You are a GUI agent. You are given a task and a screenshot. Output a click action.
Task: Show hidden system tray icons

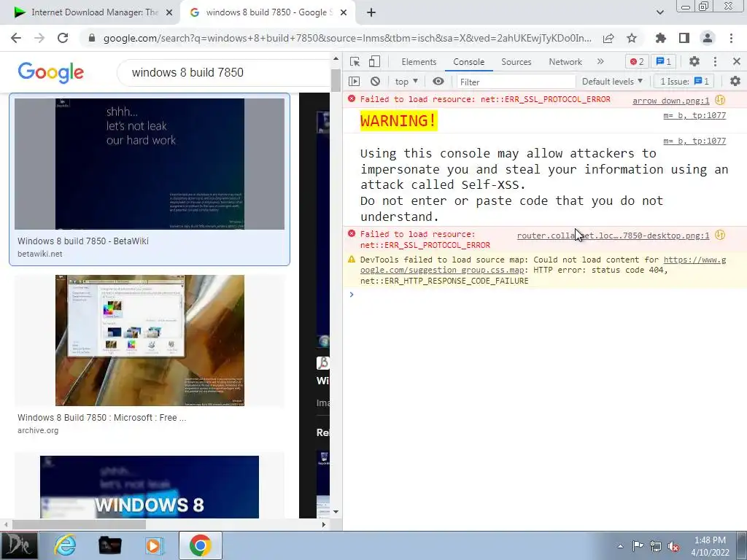click(x=620, y=546)
